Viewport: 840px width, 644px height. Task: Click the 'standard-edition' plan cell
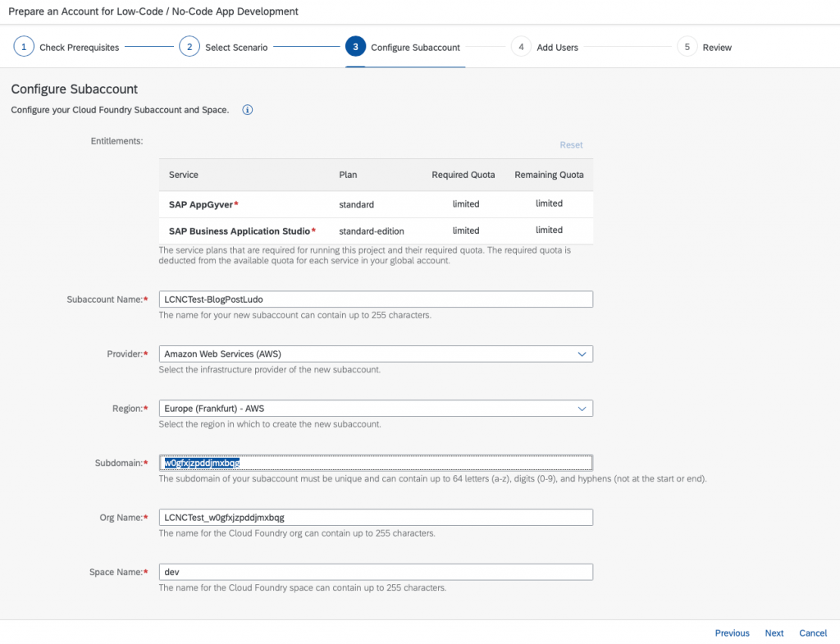372,231
